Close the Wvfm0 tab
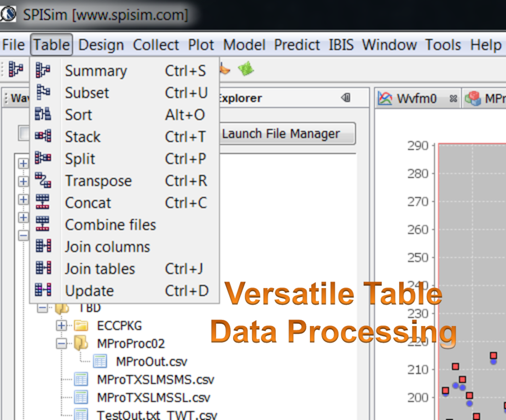Screen dimensions: 506x420 click(x=452, y=99)
